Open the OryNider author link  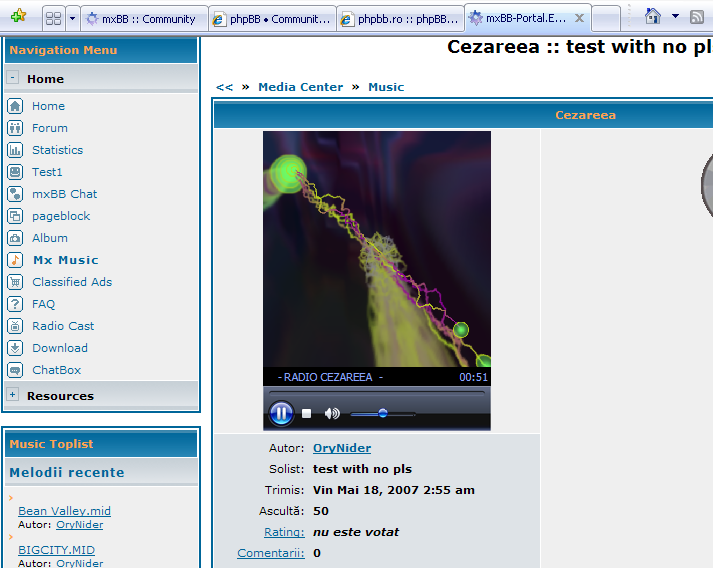point(341,448)
